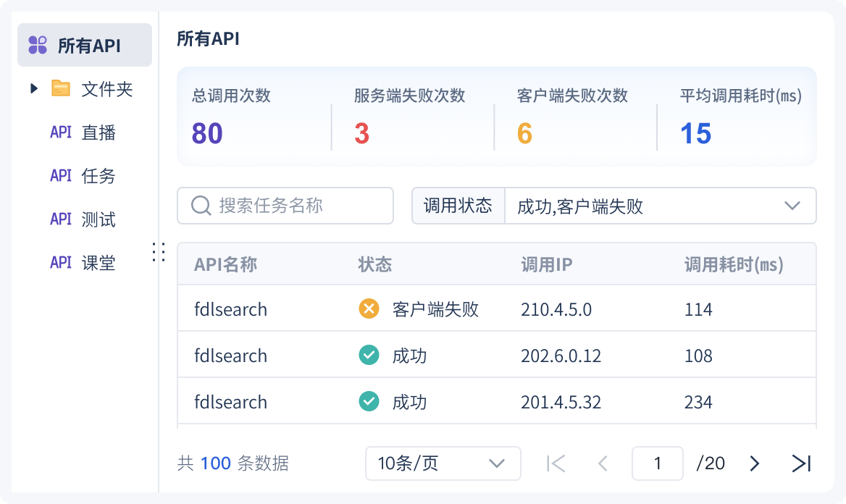Click the 调用耗时(ms) column header
The width and height of the screenshot is (846, 504).
734,264
